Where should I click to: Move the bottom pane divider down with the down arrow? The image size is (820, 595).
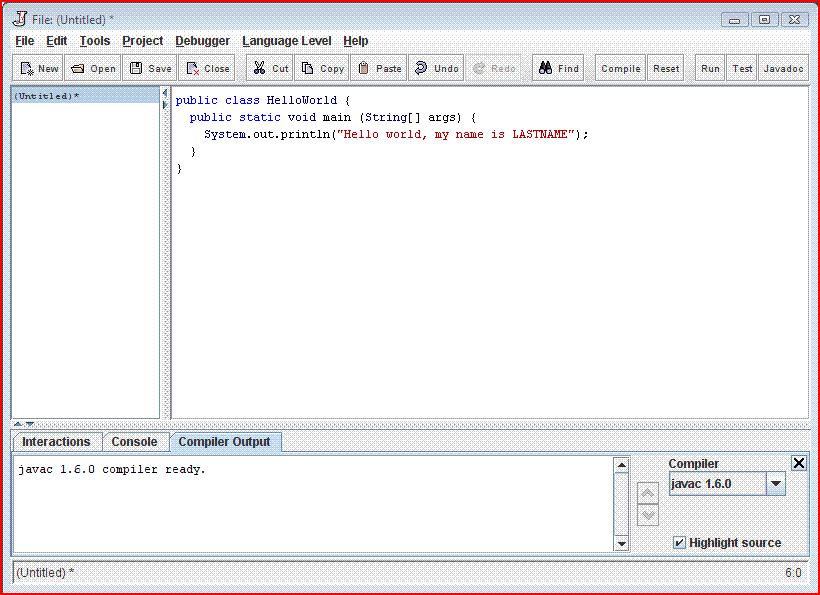30,424
